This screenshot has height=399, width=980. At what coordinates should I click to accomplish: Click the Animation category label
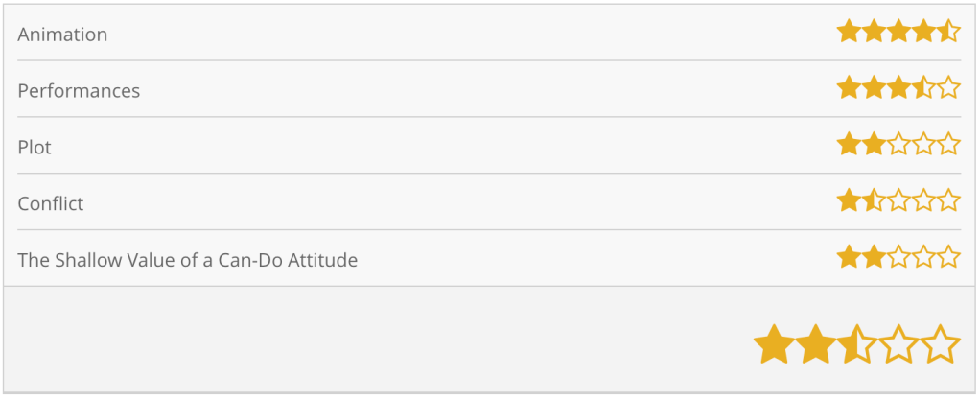(x=62, y=35)
